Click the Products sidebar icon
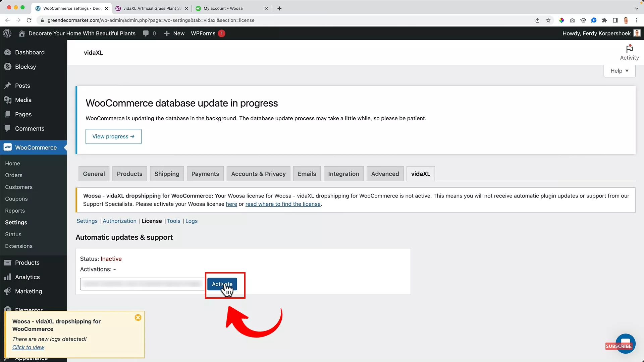644x362 pixels. [8, 262]
